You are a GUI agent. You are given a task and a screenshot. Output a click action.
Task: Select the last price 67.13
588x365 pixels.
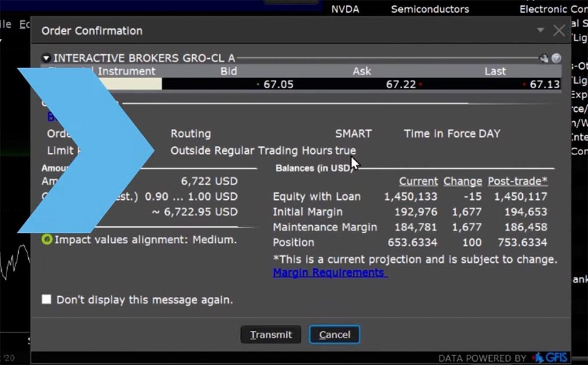544,85
